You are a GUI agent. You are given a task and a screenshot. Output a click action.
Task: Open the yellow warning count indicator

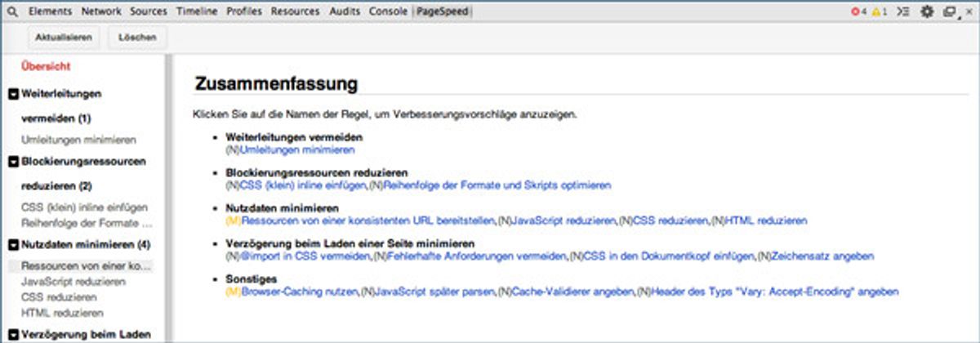[880, 11]
